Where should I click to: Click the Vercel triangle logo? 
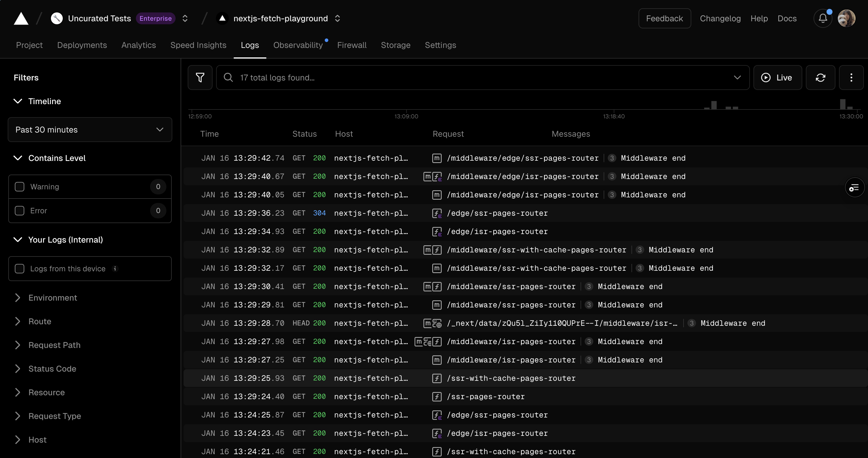[21, 19]
